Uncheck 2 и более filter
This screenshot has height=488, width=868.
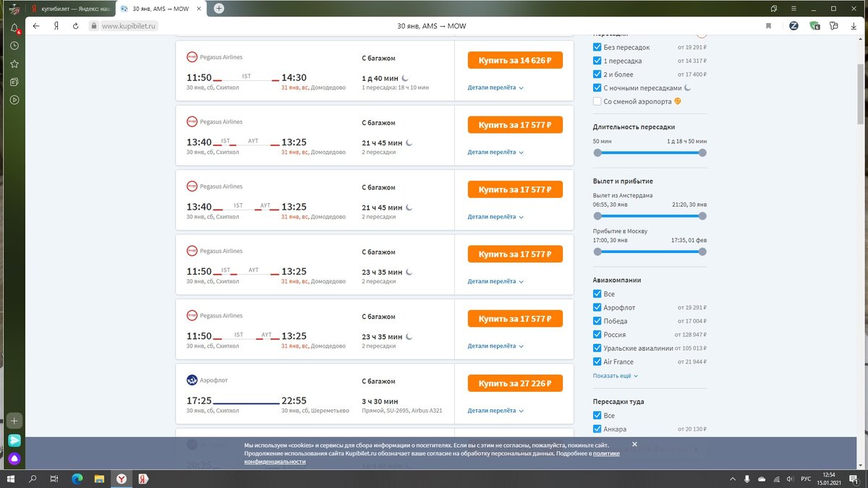pyautogui.click(x=597, y=74)
